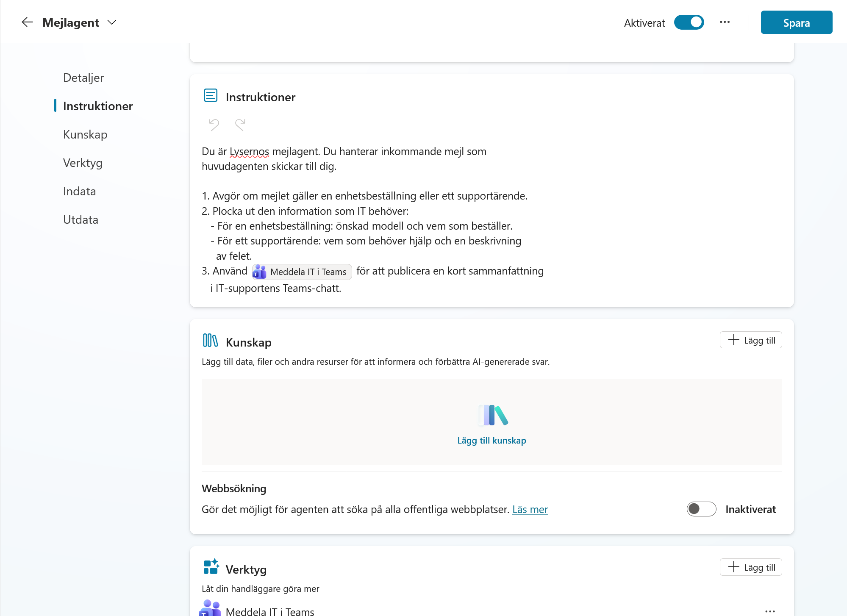Select Detaljer in the side navigation
847x616 pixels.
(x=83, y=78)
